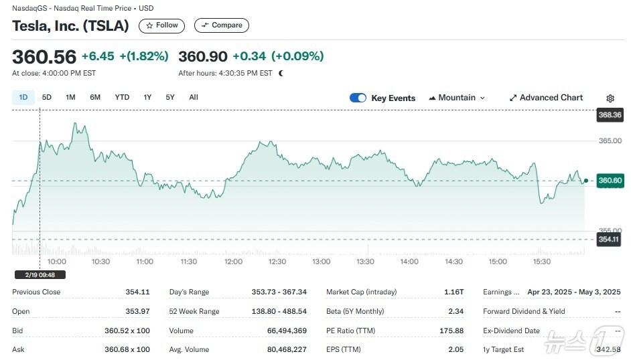This screenshot has height=364, width=631.
Task: Click the 360.60 current price tag
Action: (x=610, y=180)
